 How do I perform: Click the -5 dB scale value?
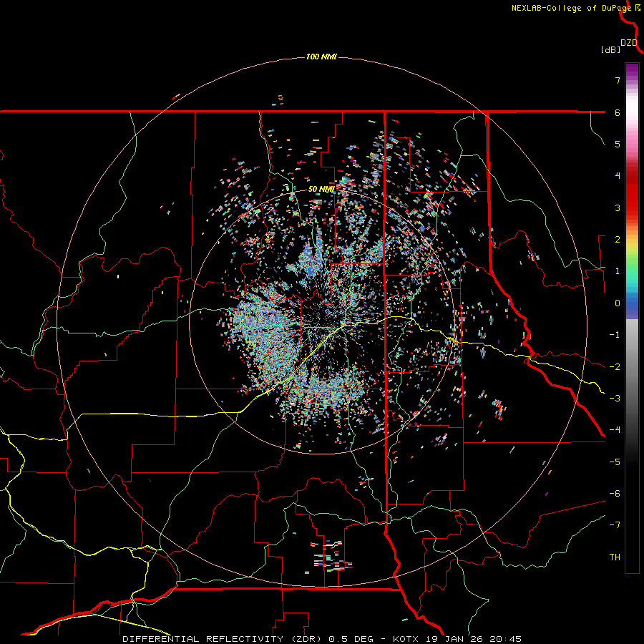615,462
